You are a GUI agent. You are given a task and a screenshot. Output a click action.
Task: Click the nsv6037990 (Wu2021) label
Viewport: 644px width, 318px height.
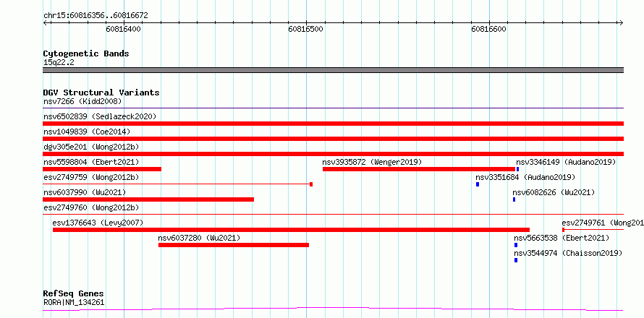coord(85,192)
